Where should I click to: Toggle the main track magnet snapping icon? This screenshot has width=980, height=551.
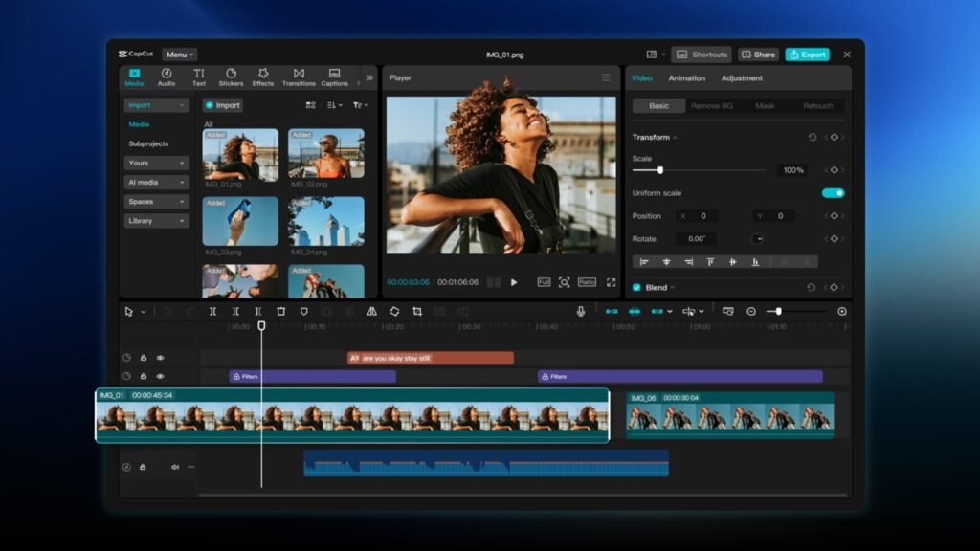(x=612, y=311)
